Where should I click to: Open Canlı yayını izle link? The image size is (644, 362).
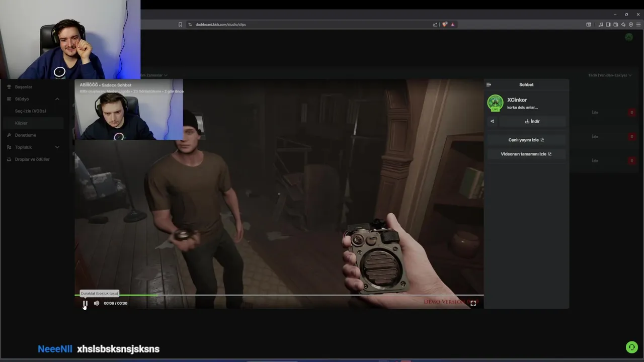tap(526, 140)
